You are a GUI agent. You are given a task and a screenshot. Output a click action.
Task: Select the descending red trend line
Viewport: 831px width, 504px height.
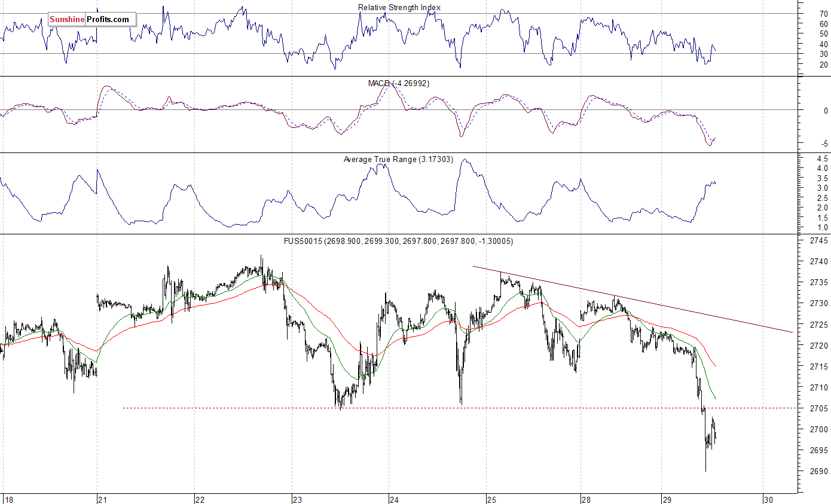click(x=633, y=299)
